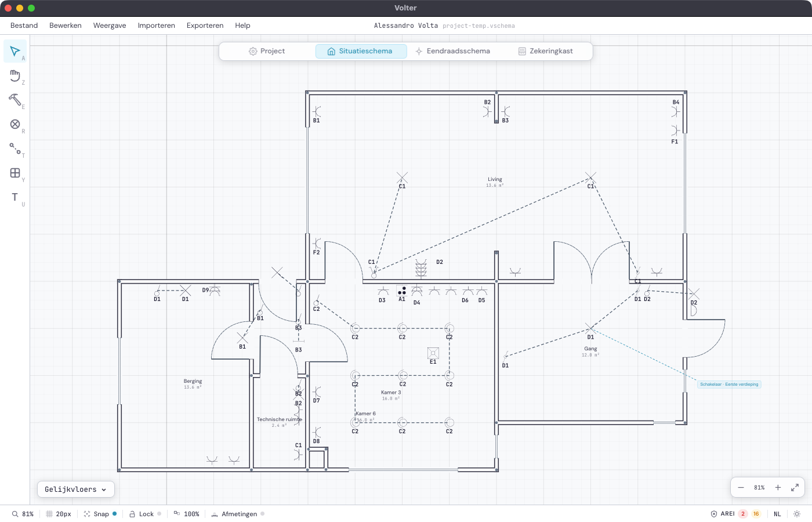The width and height of the screenshot is (812, 522).
Task: Switch to the Eendraadsschema tab
Action: pyautogui.click(x=452, y=51)
